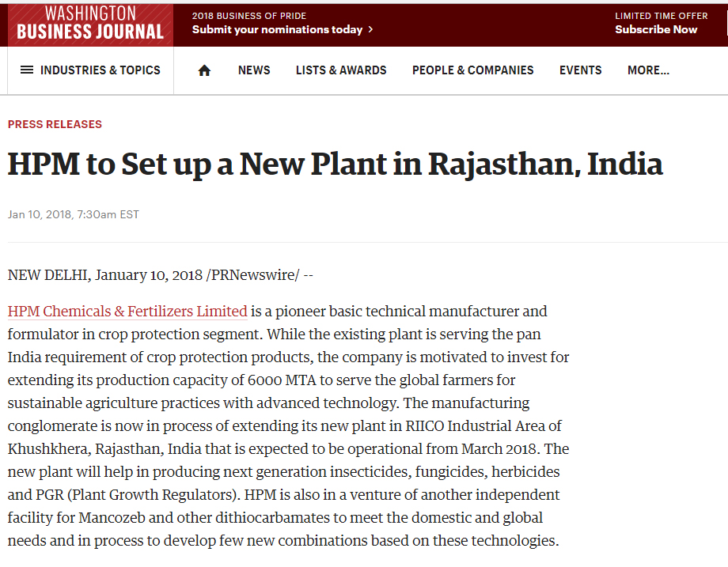Open the Press Releases category link
The height and width of the screenshot is (567, 728).
point(55,124)
